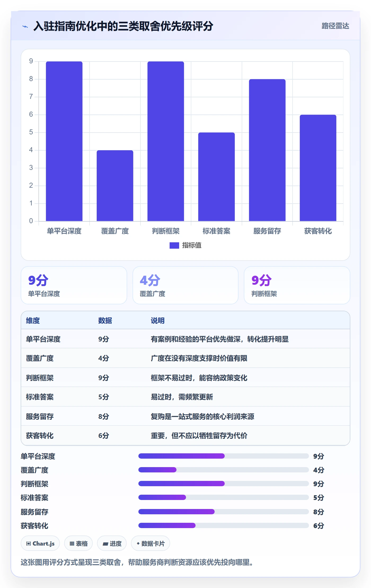The image size is (371, 588).
Task: Click the 维度 column header
Action: pyautogui.click(x=33, y=321)
